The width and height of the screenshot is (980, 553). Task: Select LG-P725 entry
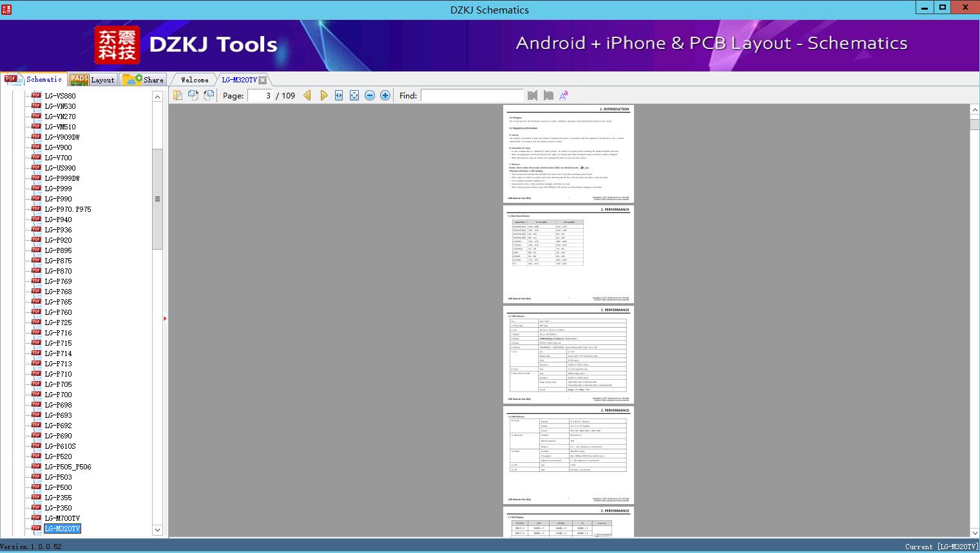58,323
